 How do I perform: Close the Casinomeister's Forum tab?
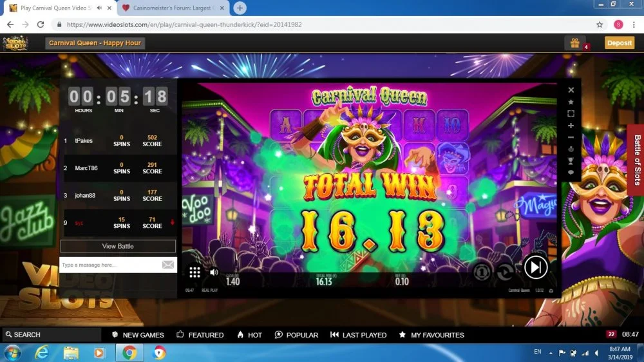pyautogui.click(x=222, y=8)
